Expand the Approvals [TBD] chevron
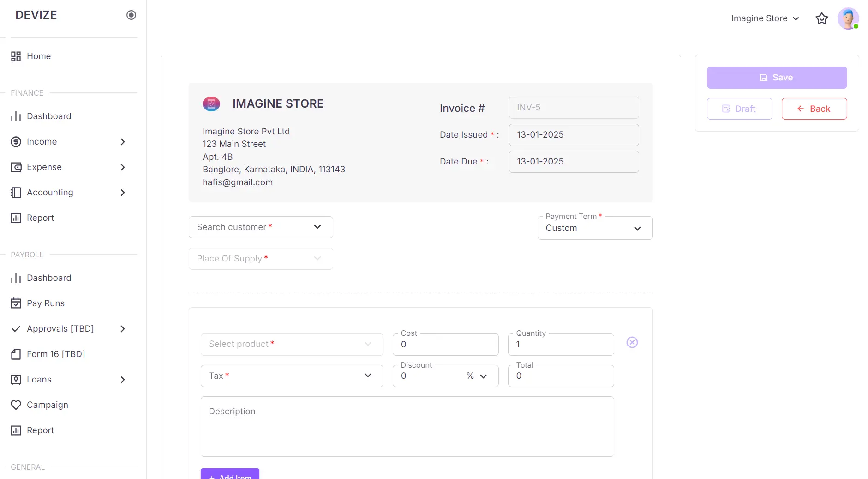The height and width of the screenshot is (479, 868). 123,329
